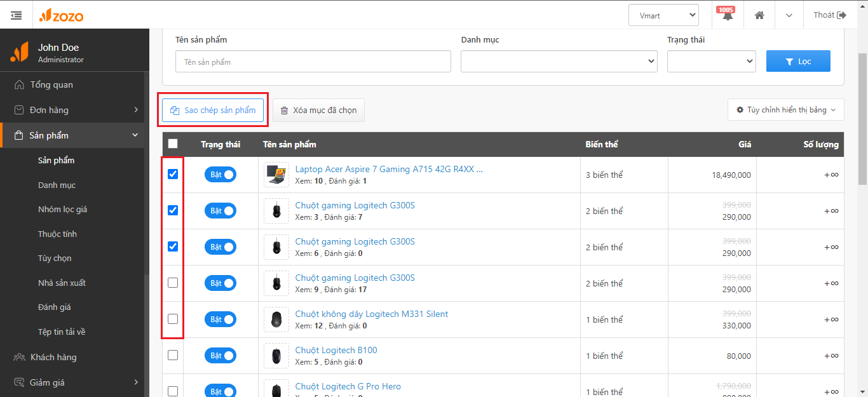Viewport: 868px width, 397px height.
Task: Open Tùy chỉnh hiển thị bảng dropdown
Action: (x=786, y=110)
